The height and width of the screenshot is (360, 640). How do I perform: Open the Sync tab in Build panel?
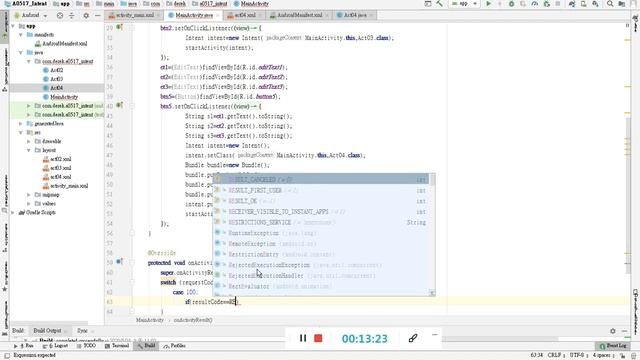82,331
